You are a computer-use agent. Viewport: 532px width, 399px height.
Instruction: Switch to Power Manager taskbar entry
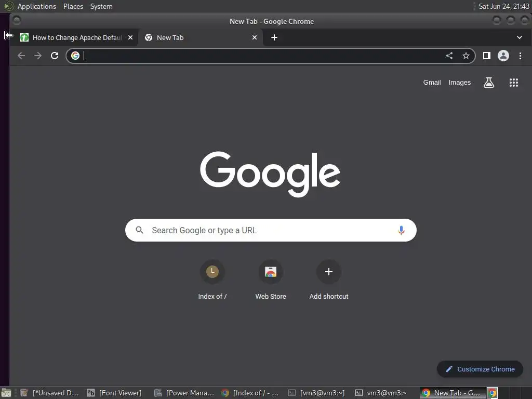[184, 393]
